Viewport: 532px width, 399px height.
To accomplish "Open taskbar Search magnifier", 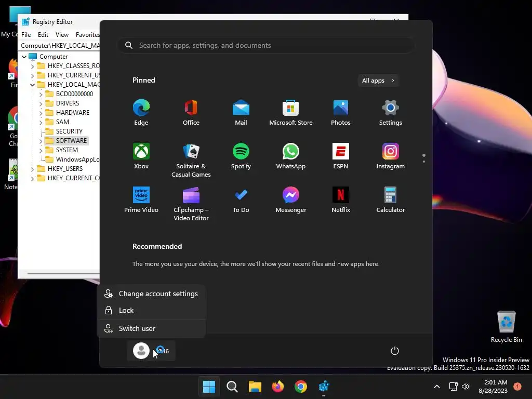I will [x=232, y=387].
